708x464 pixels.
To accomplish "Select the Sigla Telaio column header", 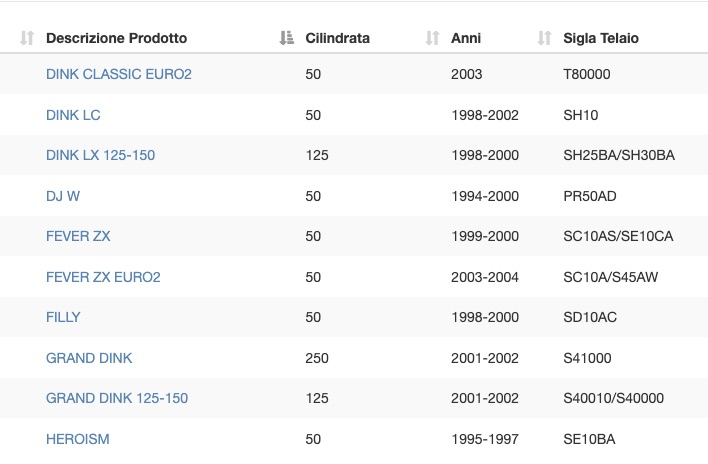I will (x=601, y=38).
